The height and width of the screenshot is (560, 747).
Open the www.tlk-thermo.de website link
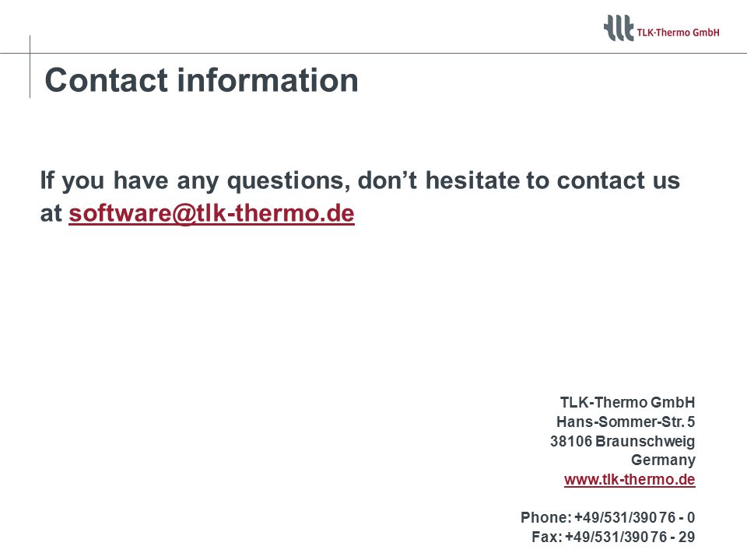coord(630,479)
